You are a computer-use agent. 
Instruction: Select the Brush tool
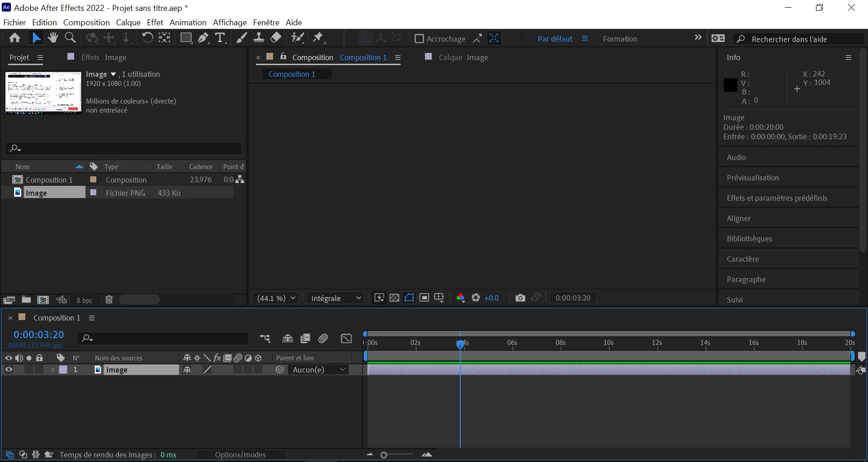241,38
